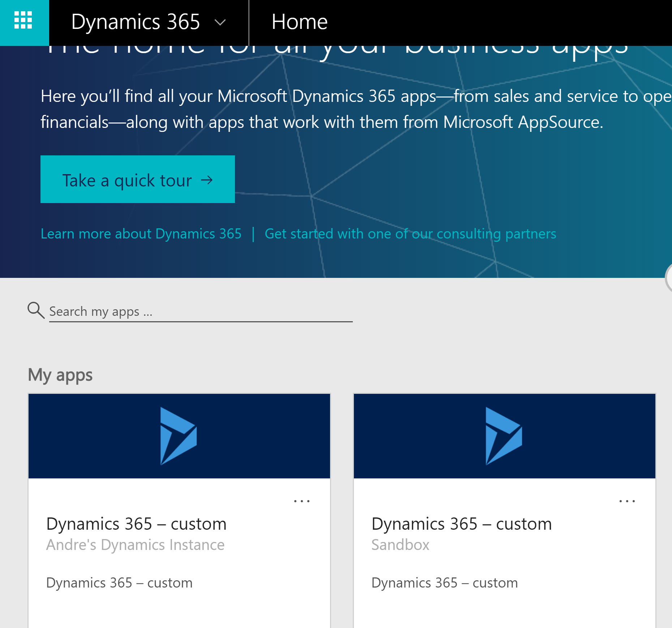The width and height of the screenshot is (672, 628).
Task: Select the Sandbox instance subtitle
Action: point(400,545)
